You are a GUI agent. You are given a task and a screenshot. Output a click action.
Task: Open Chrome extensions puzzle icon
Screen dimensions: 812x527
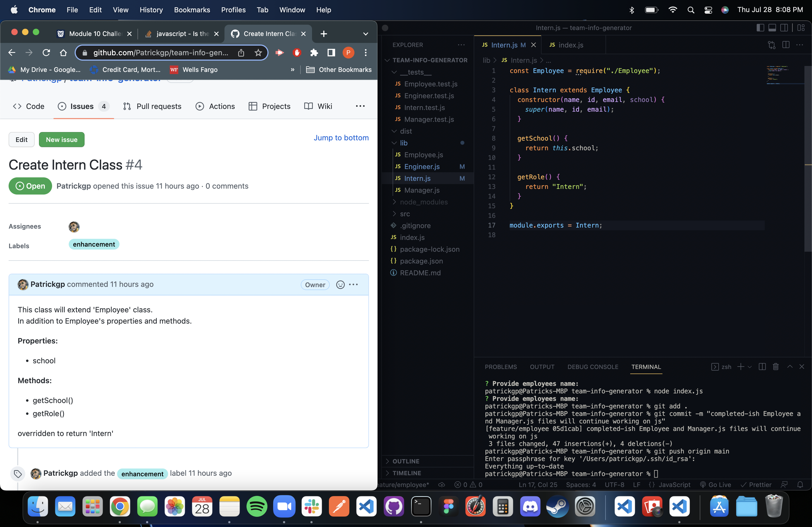(314, 53)
